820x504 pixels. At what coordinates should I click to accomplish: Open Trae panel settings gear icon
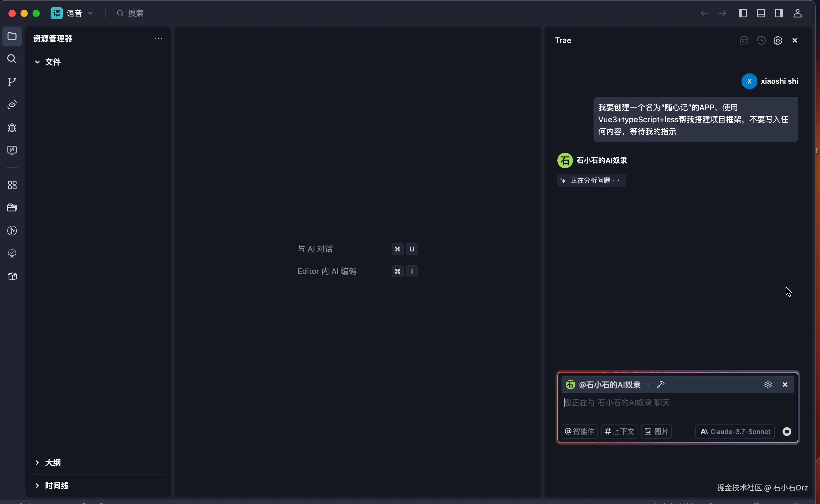tap(778, 40)
